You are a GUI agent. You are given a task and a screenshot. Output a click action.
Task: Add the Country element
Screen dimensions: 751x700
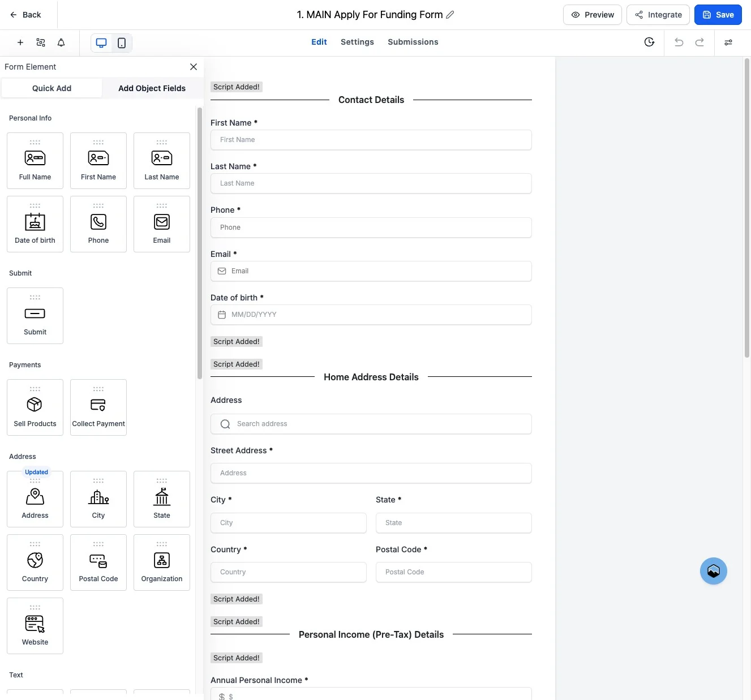point(35,562)
